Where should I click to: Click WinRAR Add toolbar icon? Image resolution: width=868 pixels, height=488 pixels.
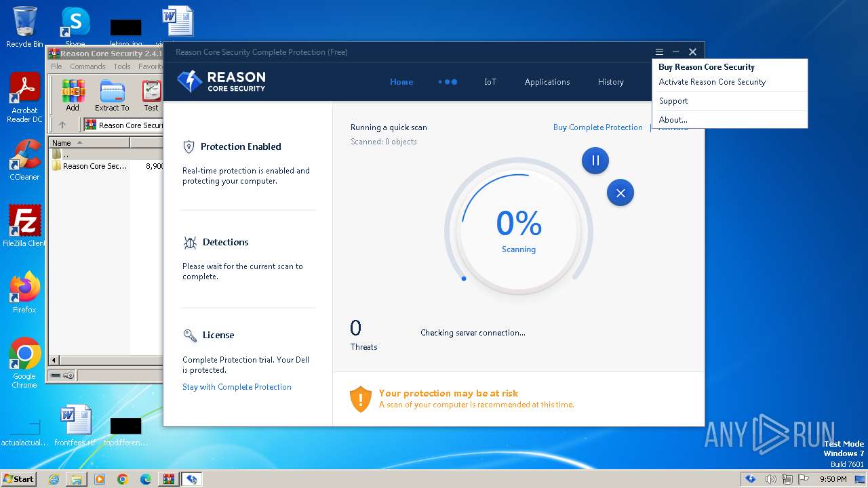(x=73, y=96)
